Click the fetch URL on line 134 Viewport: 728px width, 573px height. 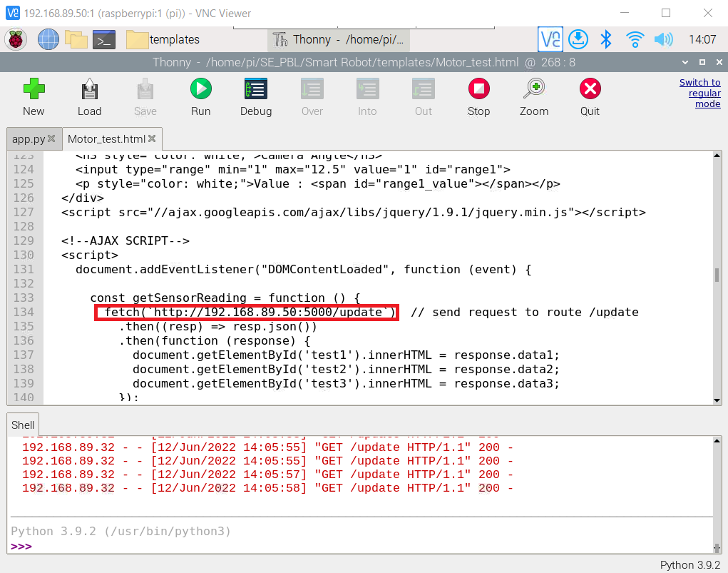click(x=247, y=313)
